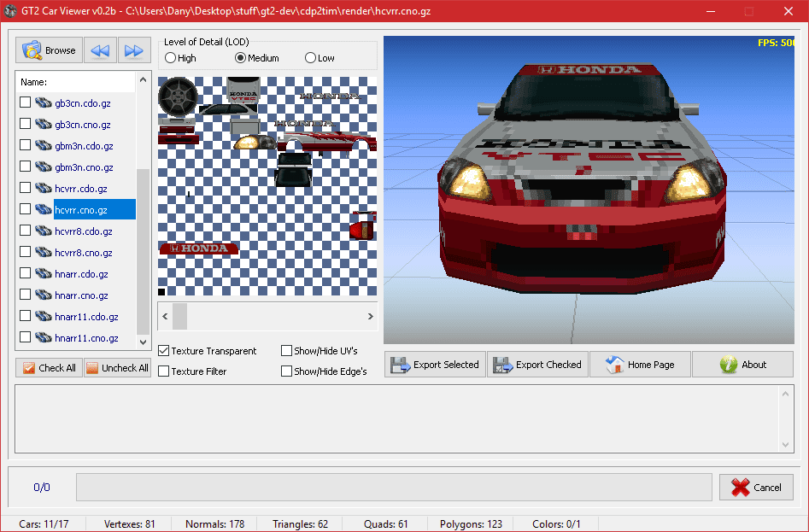Image resolution: width=809 pixels, height=532 pixels.
Task: Check the box for hcvrr.cdo.gz
Action: 25,188
